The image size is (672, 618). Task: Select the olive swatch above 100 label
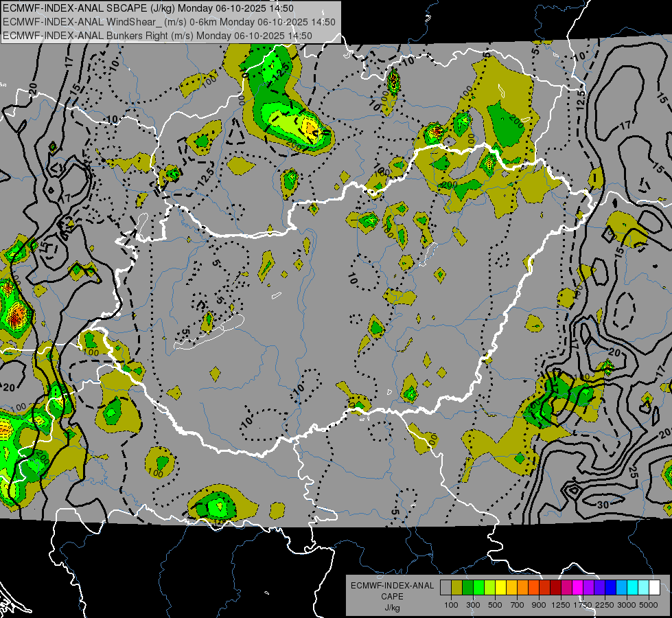coord(457,588)
